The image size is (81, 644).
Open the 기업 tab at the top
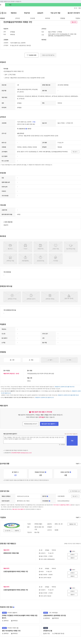pyautogui.click(x=10, y=5)
